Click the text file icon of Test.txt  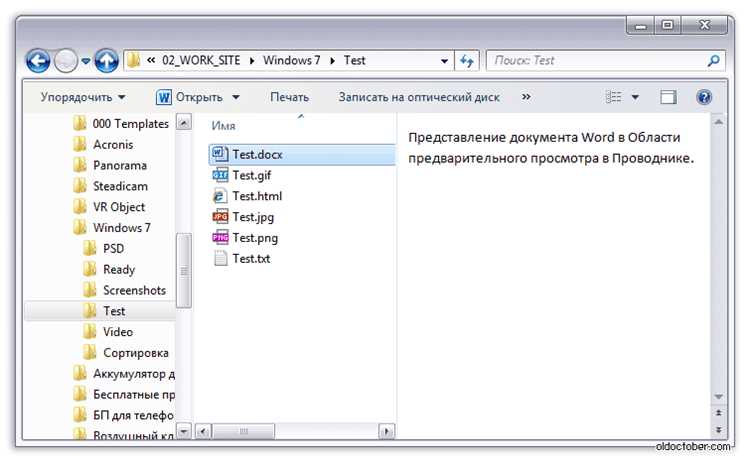(x=220, y=258)
